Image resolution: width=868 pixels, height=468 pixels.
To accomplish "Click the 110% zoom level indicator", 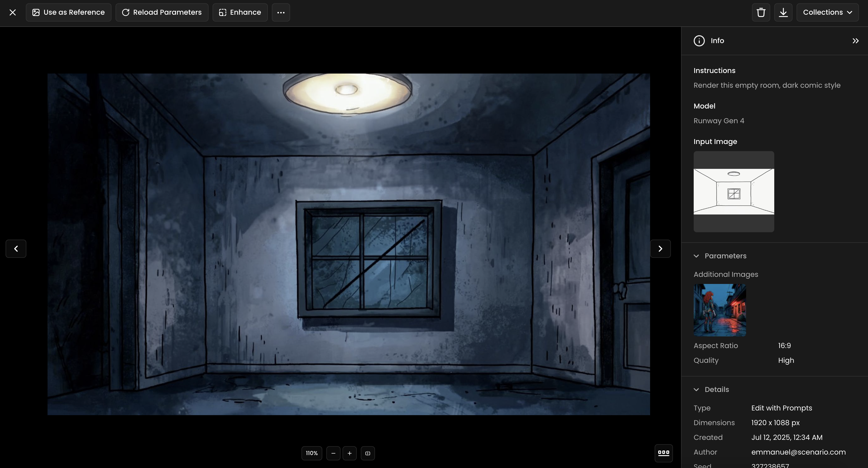I will pyautogui.click(x=312, y=453).
